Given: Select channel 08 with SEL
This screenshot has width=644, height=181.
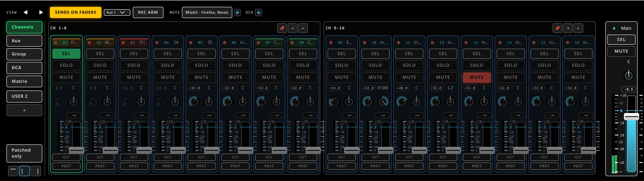Looking at the screenshot, I should point(303,54).
